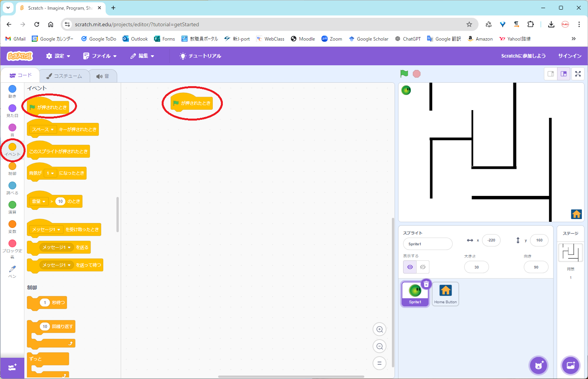The height and width of the screenshot is (379, 588).
Task: Select the 変数 (Variables) block category
Action: tap(12, 227)
